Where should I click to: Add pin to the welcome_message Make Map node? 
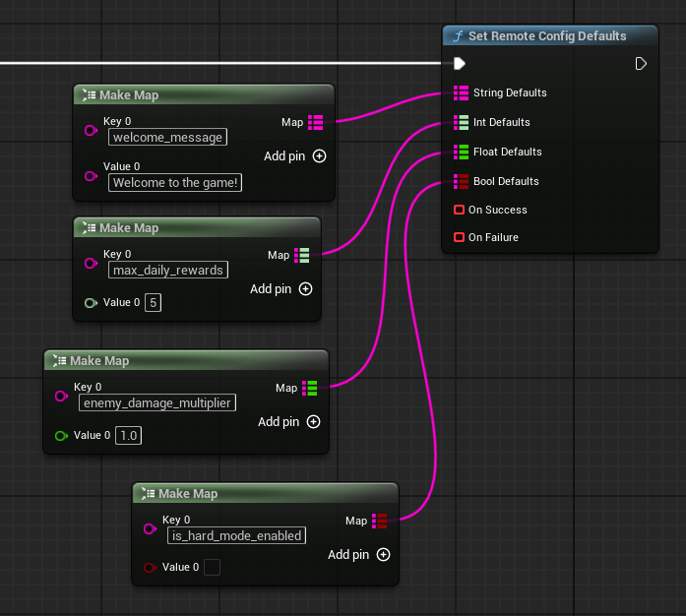tap(319, 156)
